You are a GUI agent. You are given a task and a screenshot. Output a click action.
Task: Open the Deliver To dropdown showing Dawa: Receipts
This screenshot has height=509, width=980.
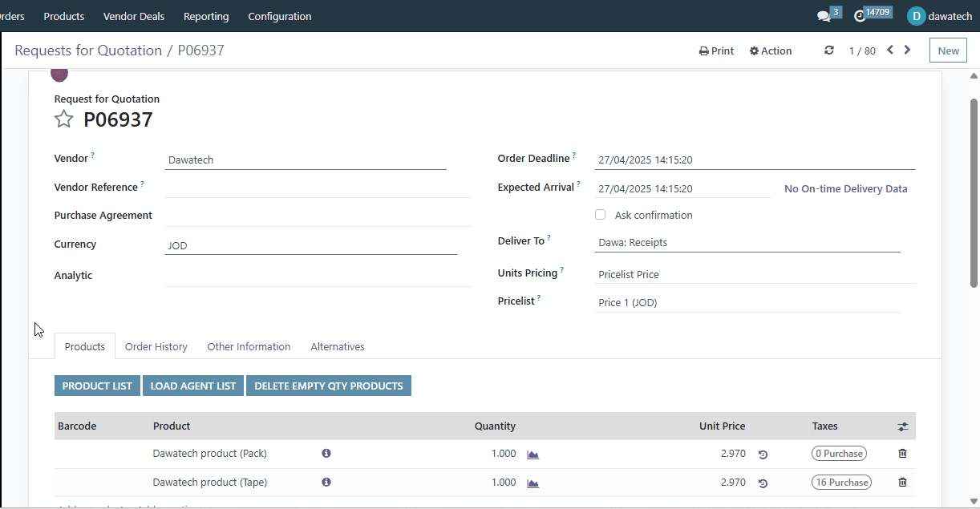pos(747,242)
